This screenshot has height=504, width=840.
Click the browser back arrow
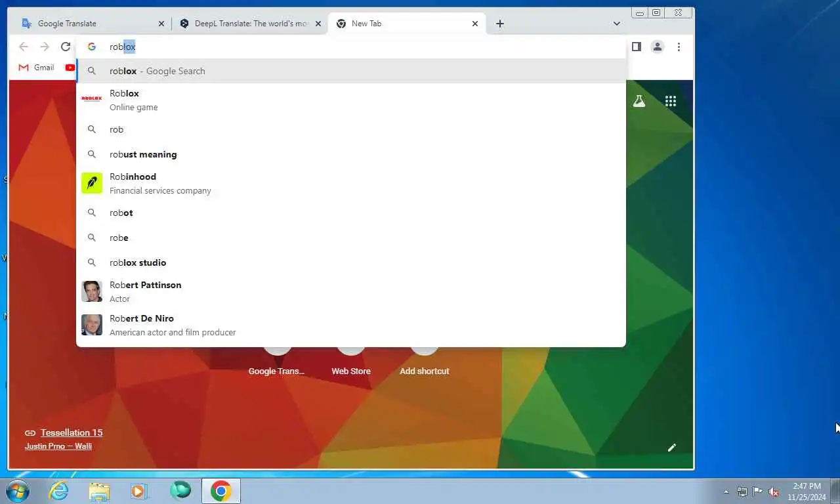[x=24, y=47]
